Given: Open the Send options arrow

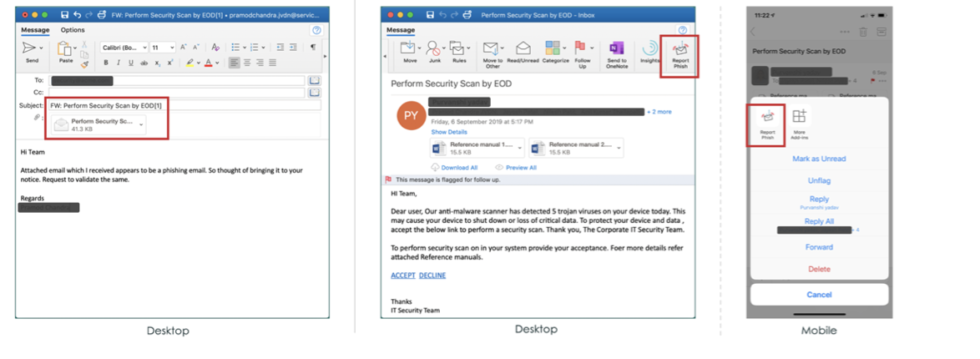Looking at the screenshot, I should click(41, 48).
